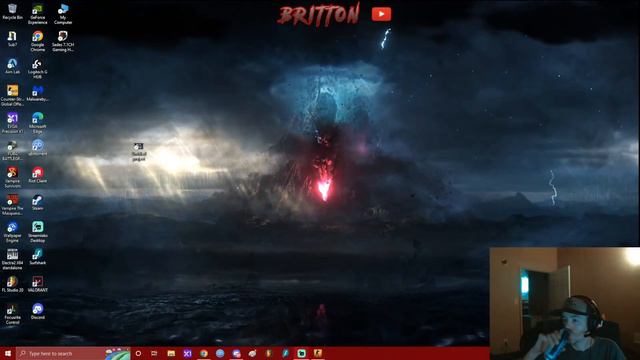The image size is (640, 360).
Task: Open the Windows Start menu
Action: 8,353
